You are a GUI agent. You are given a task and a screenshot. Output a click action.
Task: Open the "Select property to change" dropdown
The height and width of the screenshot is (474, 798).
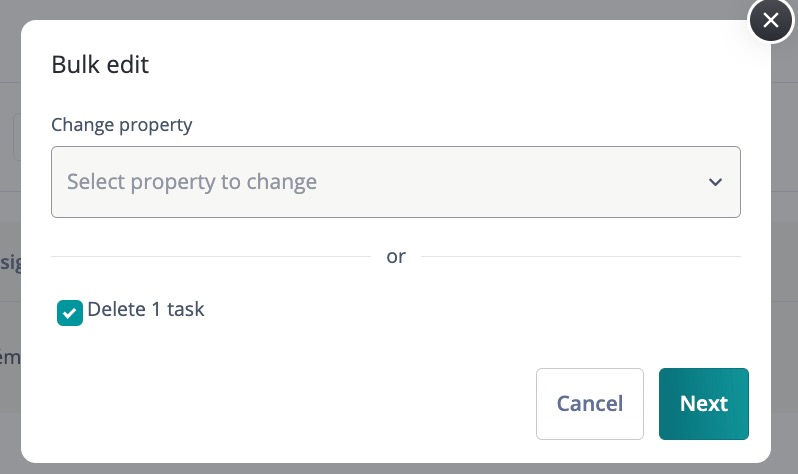395,182
